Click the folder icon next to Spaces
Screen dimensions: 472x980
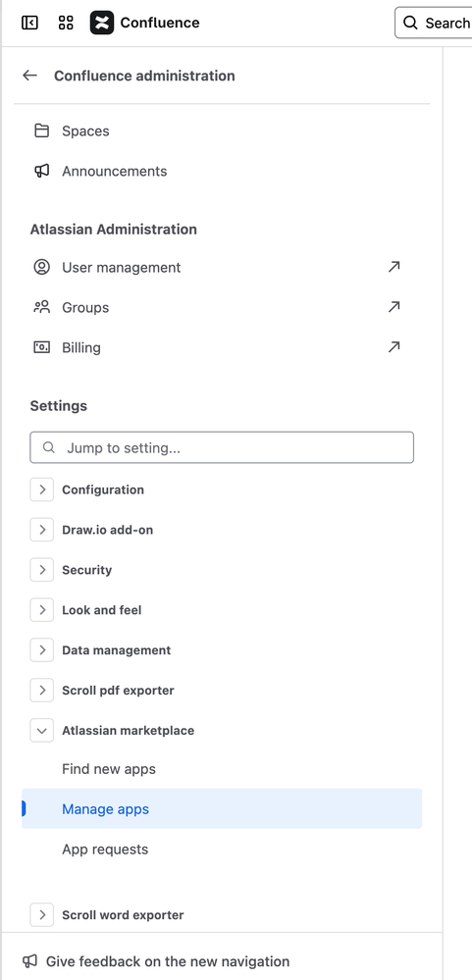tap(41, 130)
